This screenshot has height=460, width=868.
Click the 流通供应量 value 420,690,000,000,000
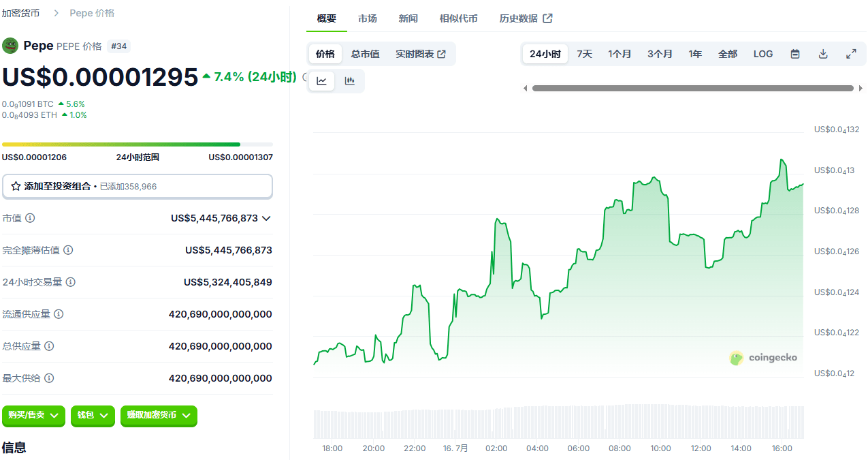pyautogui.click(x=221, y=314)
